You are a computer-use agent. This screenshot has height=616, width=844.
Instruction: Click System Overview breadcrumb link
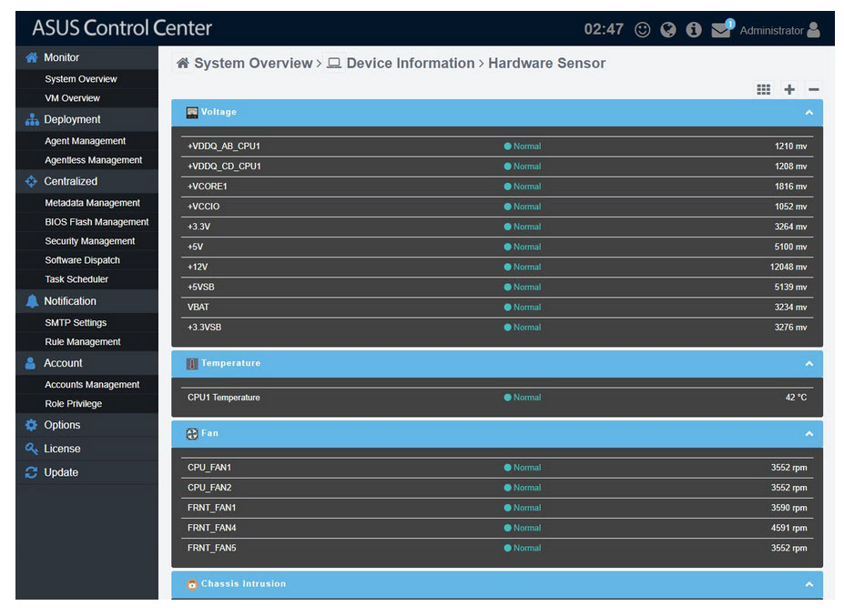(253, 64)
